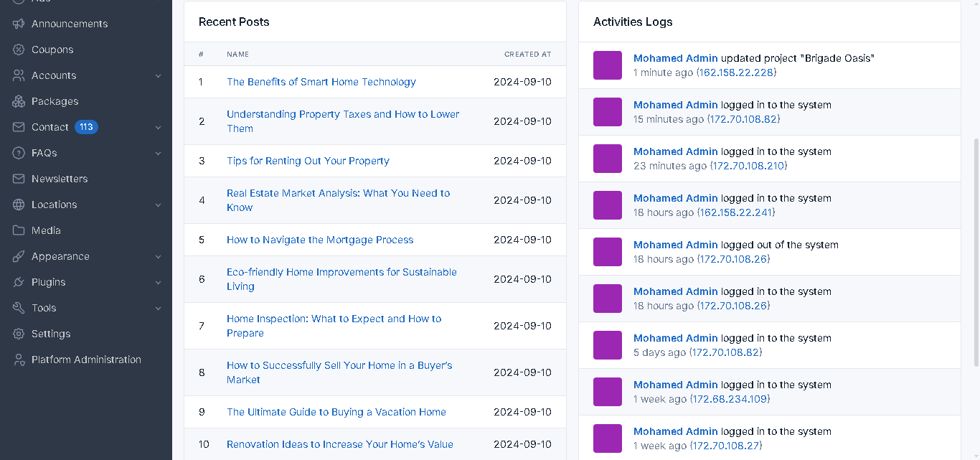This screenshot has width=980, height=460.
Task: Expand the FAQs submenu chevron
Action: pyautogui.click(x=158, y=154)
